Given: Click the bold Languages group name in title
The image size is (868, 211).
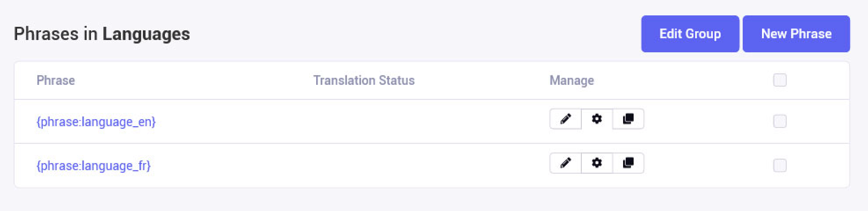Looking at the screenshot, I should coord(146,34).
